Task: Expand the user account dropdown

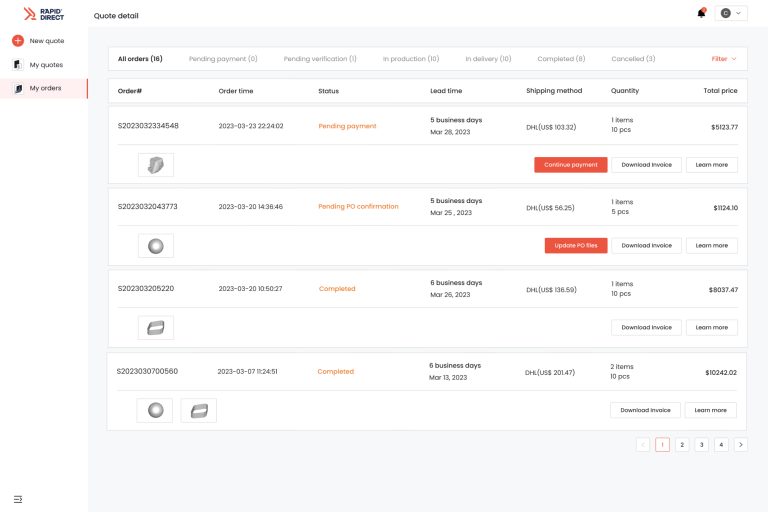Action: pyautogui.click(x=731, y=13)
